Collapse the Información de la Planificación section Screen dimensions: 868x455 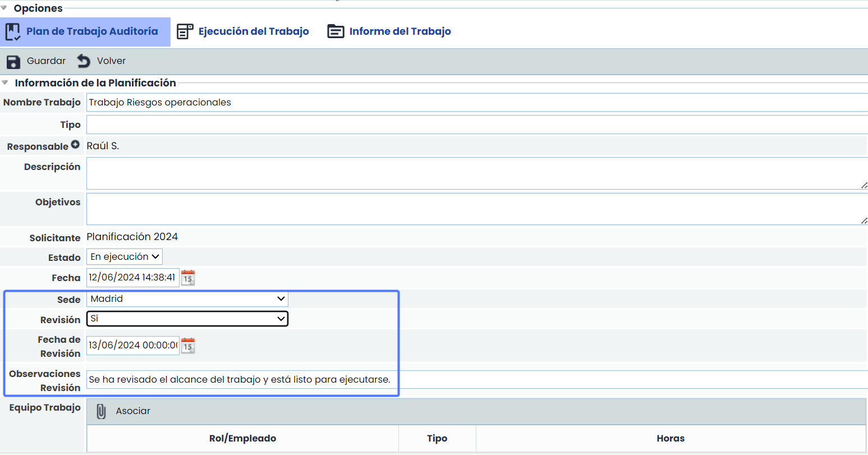pyautogui.click(x=5, y=83)
